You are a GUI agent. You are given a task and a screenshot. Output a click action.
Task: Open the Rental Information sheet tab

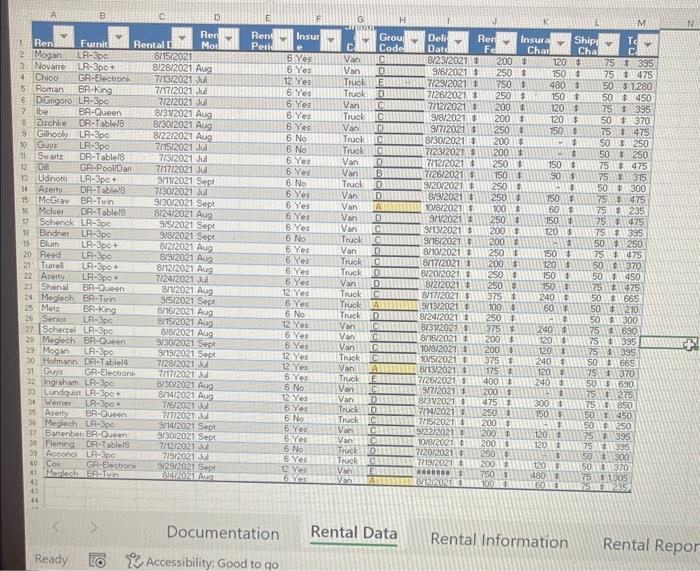click(499, 541)
